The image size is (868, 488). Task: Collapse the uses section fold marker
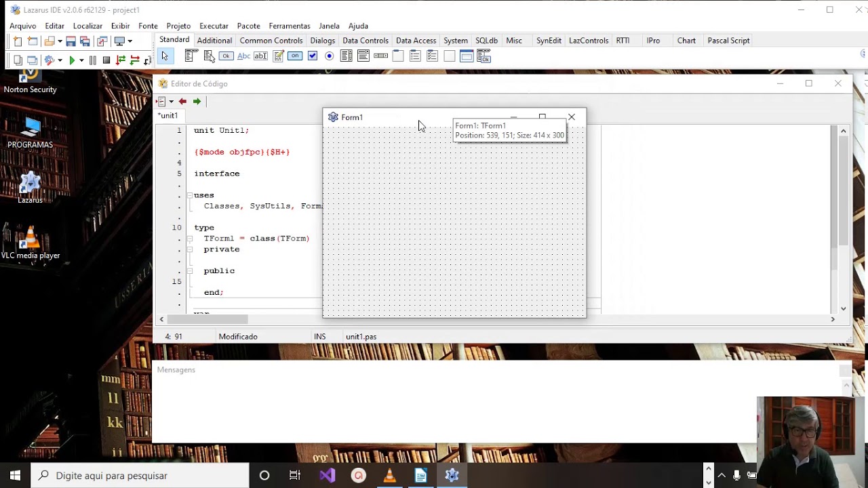190,195
